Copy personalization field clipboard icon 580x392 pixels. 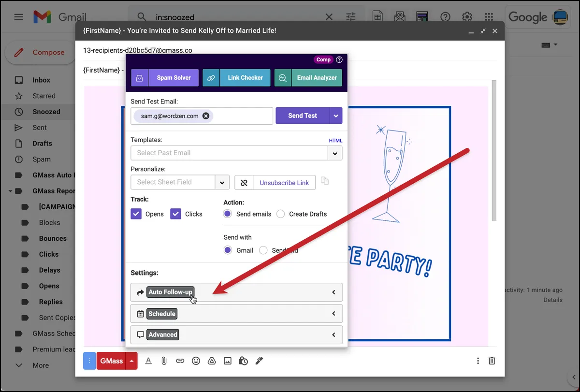point(325,181)
